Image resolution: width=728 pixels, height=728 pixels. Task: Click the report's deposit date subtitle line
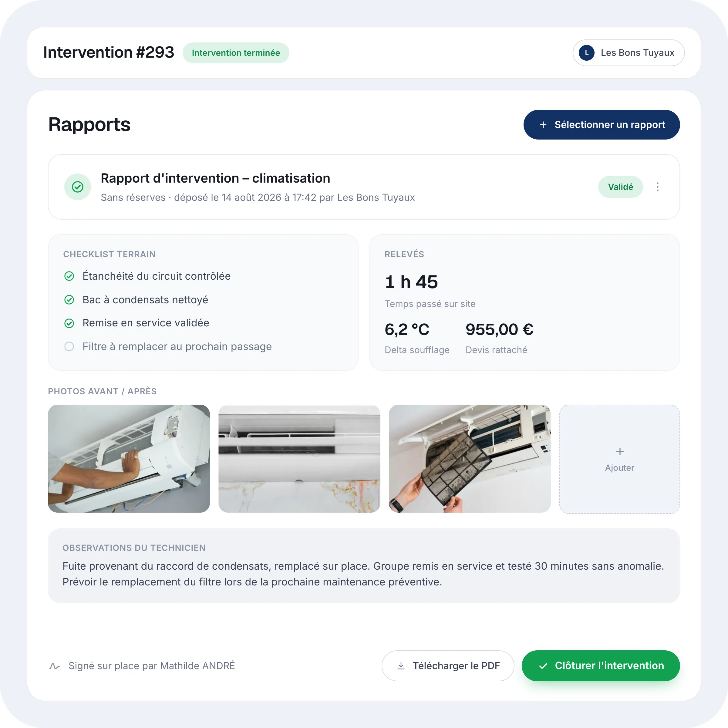point(258,197)
